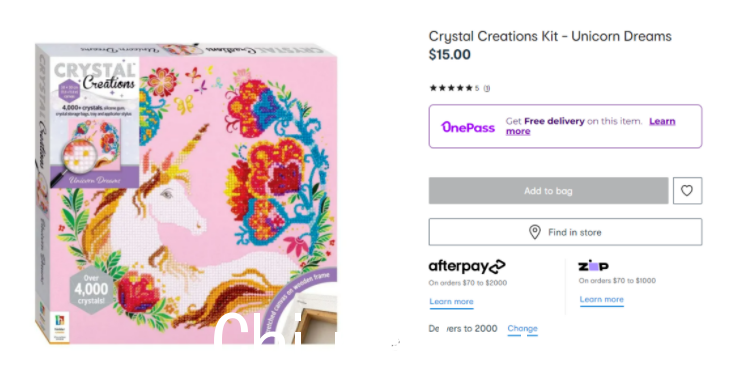
Task: Click the product title Unicorn Dreams
Action: click(x=550, y=36)
